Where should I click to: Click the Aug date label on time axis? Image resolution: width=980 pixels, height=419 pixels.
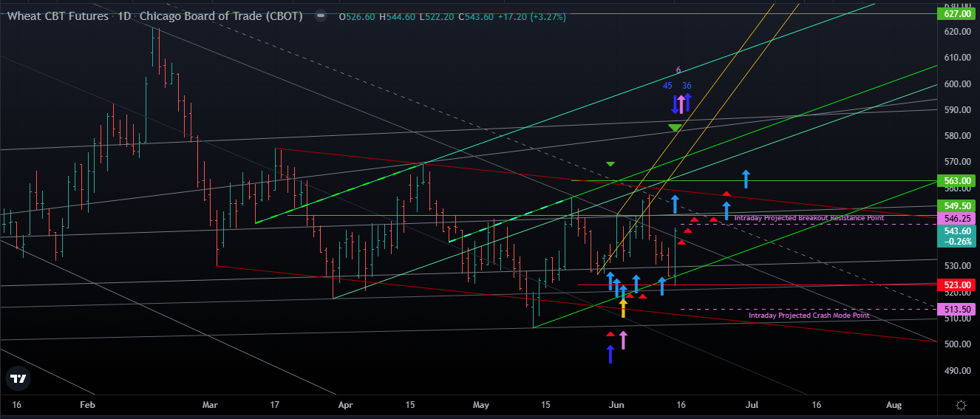[894, 405]
